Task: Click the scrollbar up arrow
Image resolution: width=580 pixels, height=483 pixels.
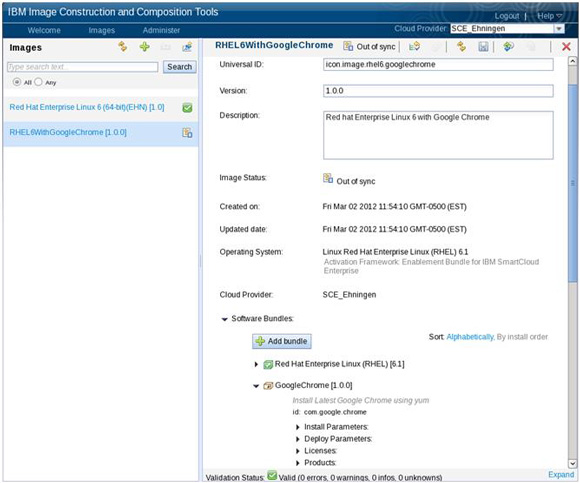Action: 572,61
